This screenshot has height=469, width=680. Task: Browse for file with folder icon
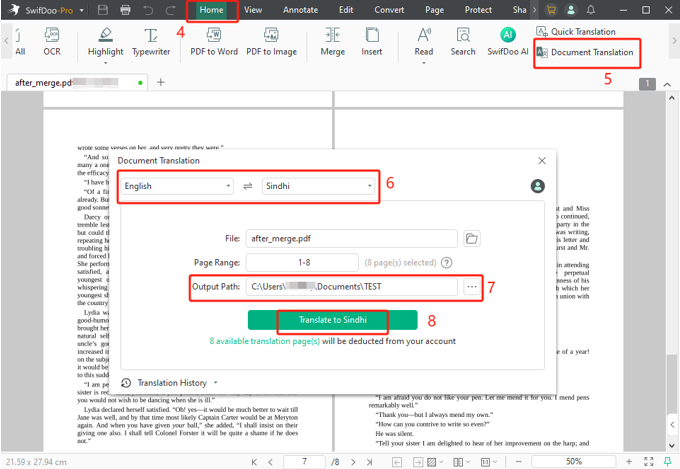472,238
